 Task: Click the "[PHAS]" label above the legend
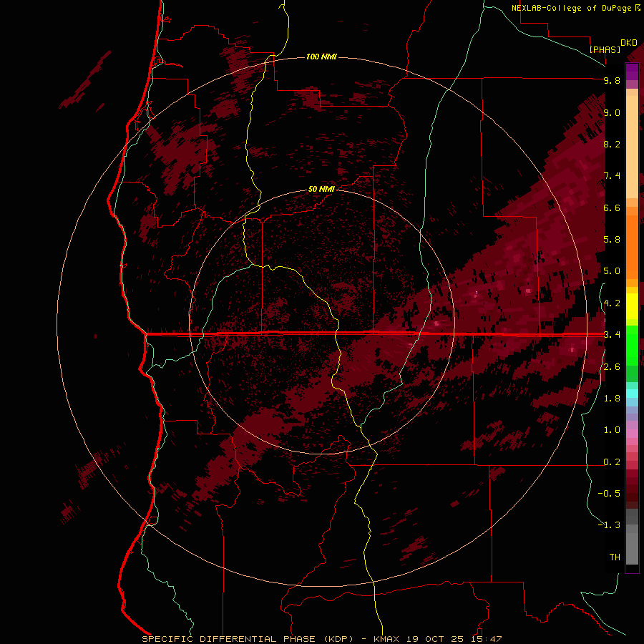605,49
